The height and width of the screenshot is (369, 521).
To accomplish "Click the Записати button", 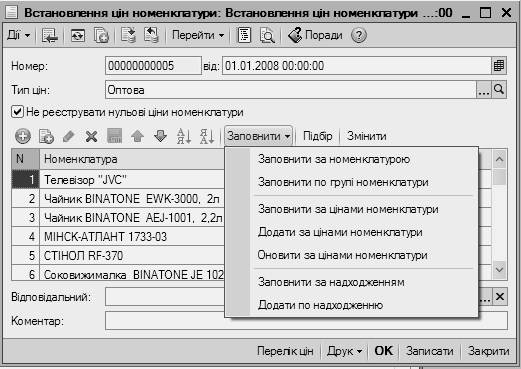I will [430, 351].
